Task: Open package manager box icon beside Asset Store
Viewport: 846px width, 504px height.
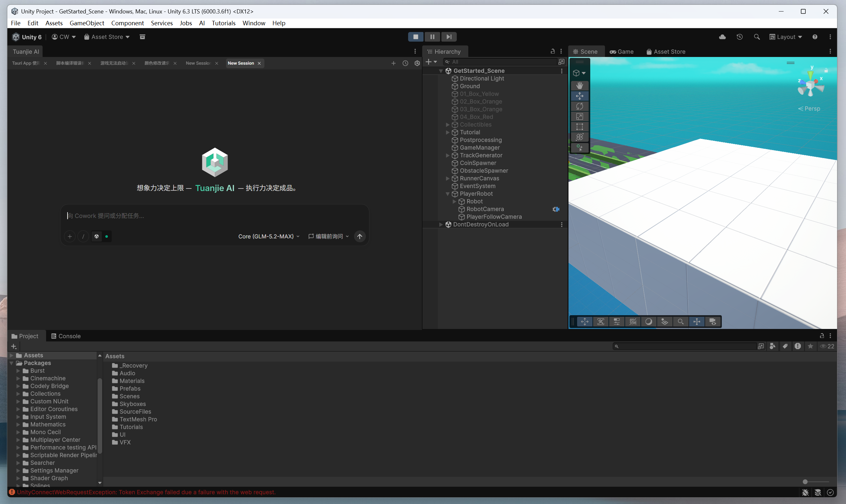Action: click(x=142, y=37)
